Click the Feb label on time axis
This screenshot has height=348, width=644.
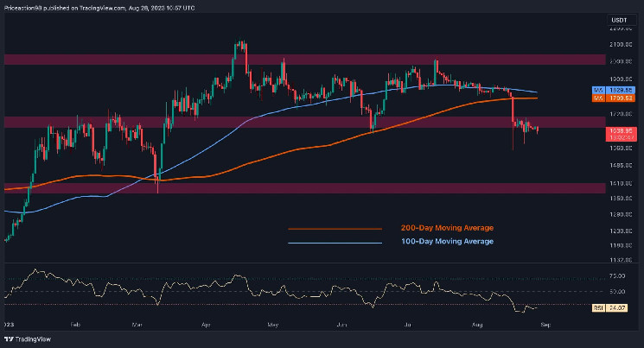coord(75,324)
